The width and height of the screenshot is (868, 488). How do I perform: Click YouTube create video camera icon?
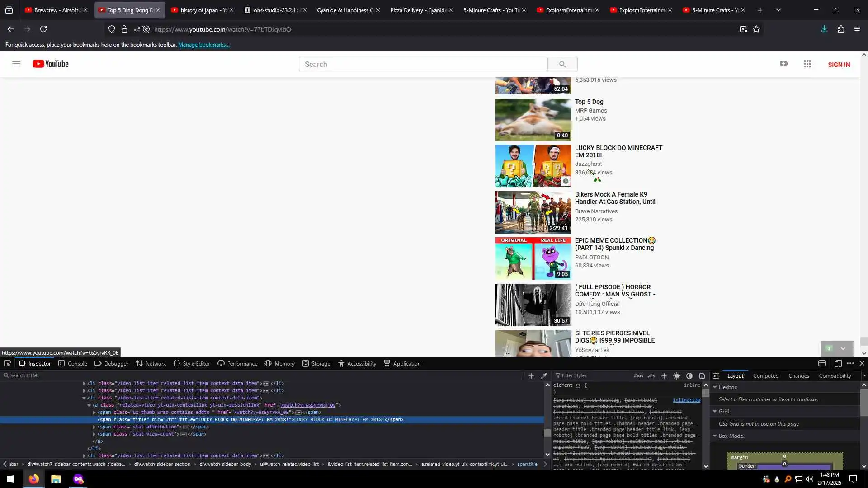[784, 64]
